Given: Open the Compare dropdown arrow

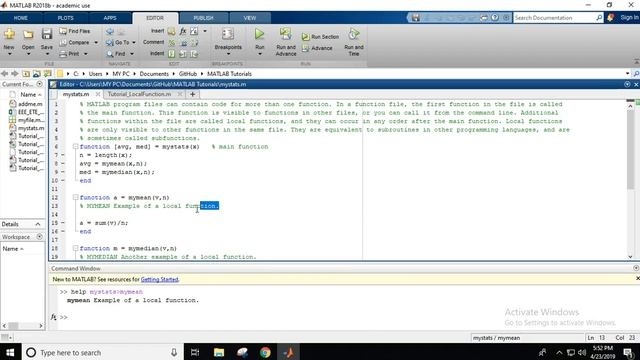Looking at the screenshot, I should pyautogui.click(x=96, y=42).
